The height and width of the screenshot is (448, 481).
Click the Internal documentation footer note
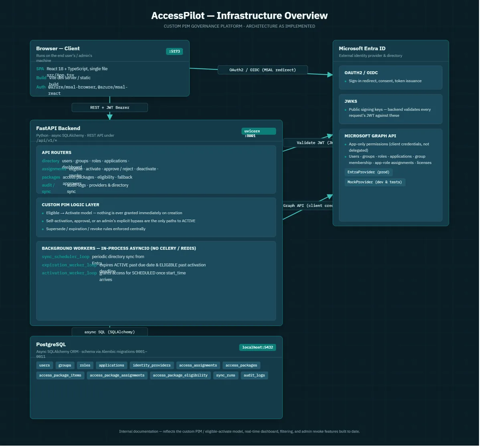239,432
